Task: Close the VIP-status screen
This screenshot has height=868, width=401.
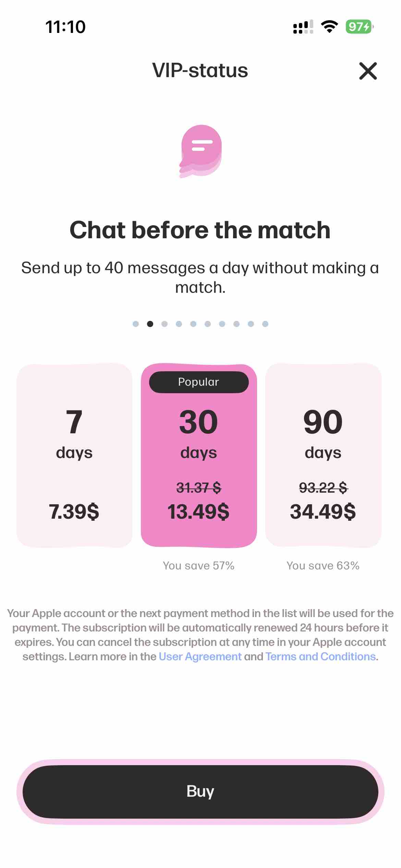Action: click(368, 71)
